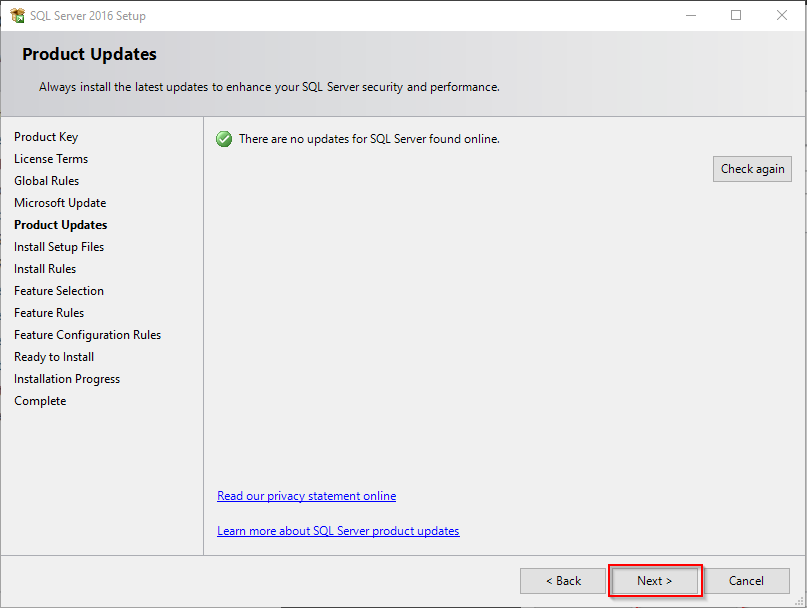Click the green checkmark status icon
The image size is (807, 608).
(224, 139)
